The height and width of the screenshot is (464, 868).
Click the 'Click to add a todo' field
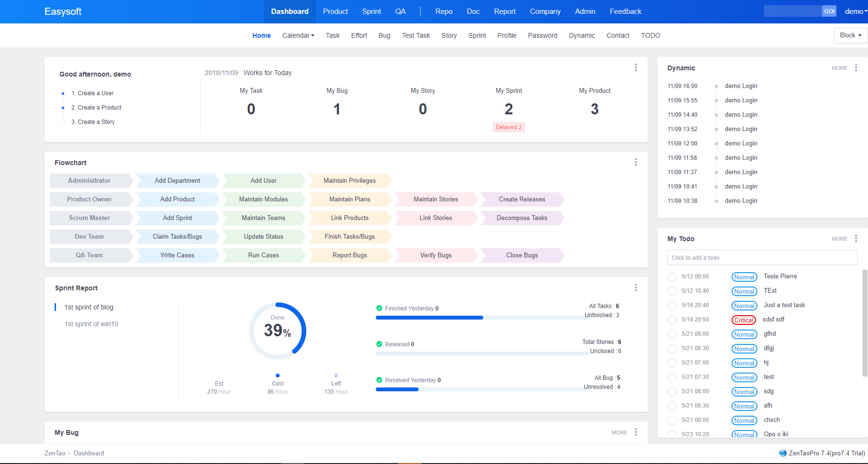762,257
